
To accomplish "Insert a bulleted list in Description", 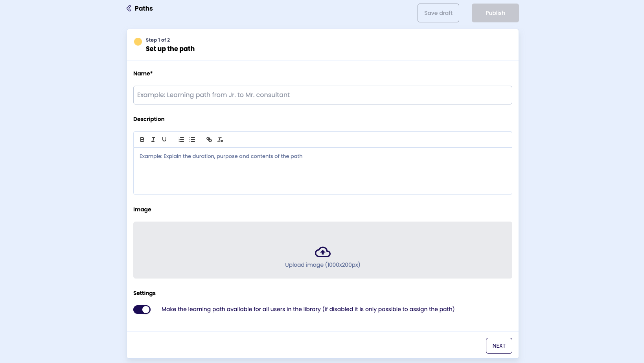I will pyautogui.click(x=192, y=139).
